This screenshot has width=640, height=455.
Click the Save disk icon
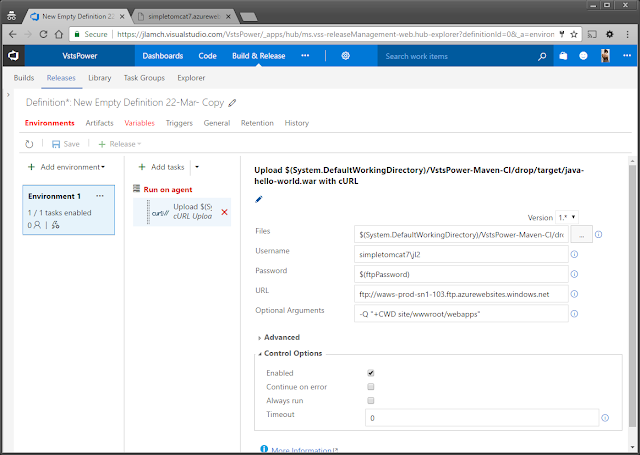click(x=56, y=144)
